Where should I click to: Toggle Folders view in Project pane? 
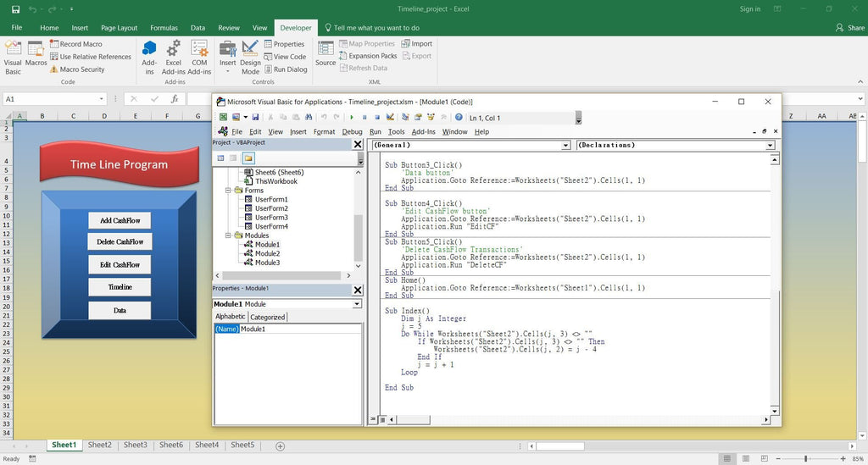tap(248, 158)
